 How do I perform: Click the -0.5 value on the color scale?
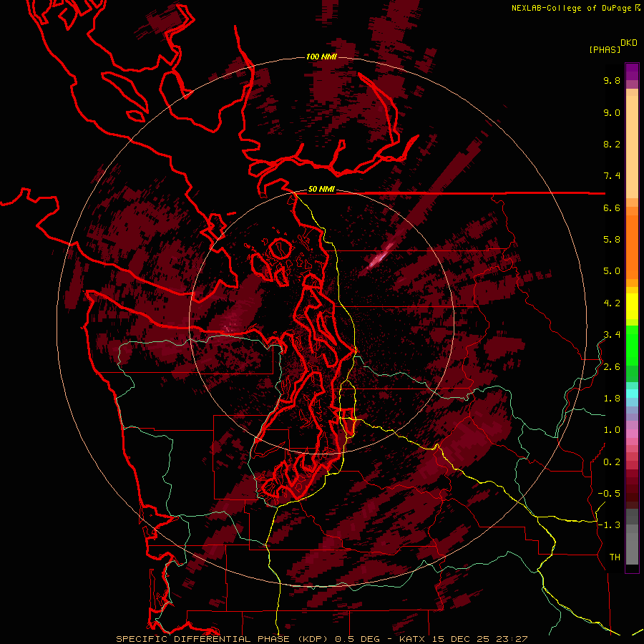coord(609,494)
